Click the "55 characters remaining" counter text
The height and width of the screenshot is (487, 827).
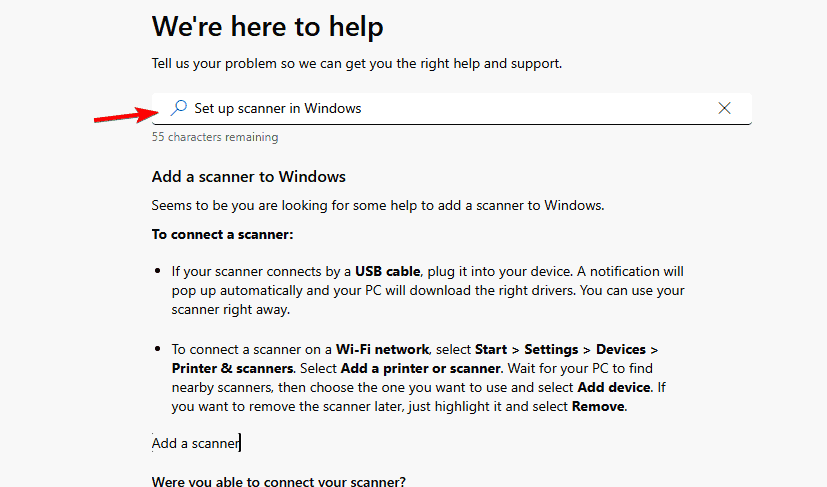click(x=215, y=137)
